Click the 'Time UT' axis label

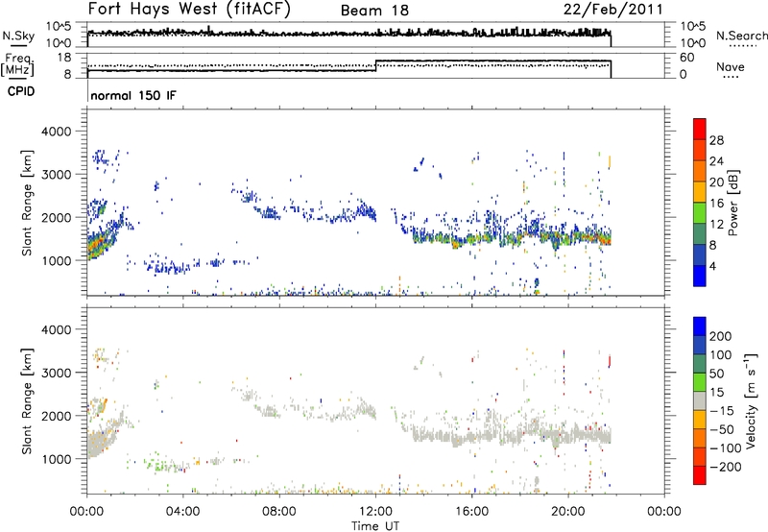click(375, 525)
